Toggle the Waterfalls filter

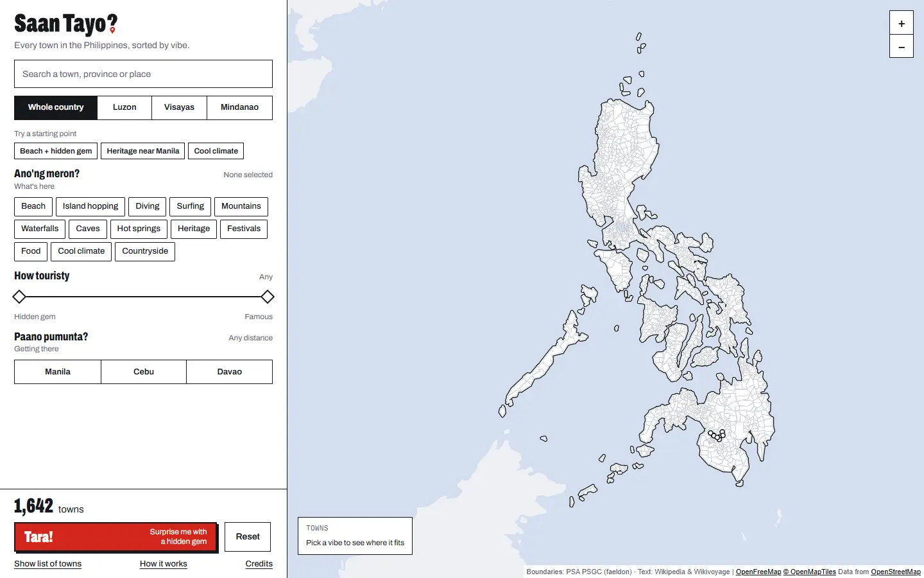[40, 229]
